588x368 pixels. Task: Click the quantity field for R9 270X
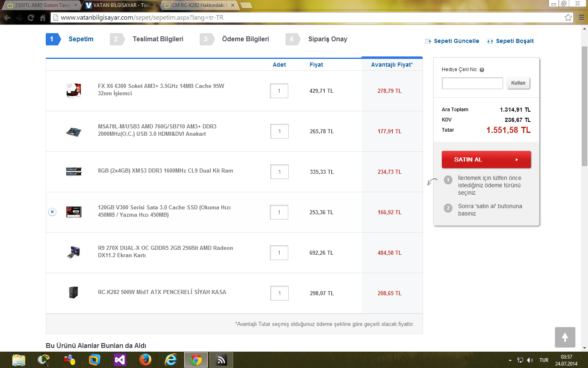(x=279, y=253)
